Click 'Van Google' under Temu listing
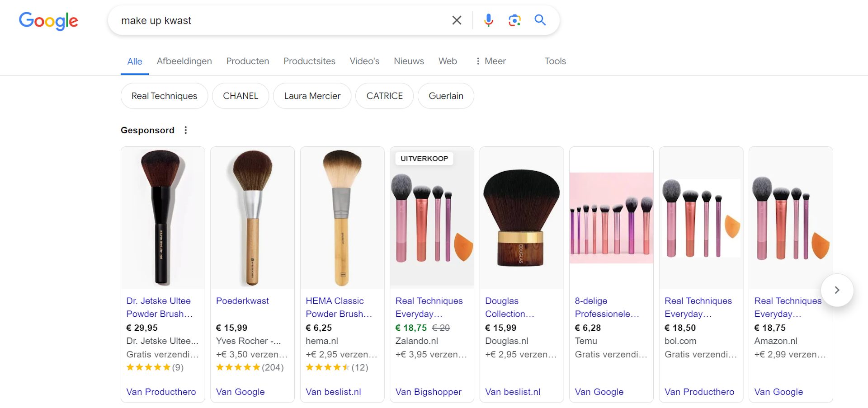Screen dimensions: 868x408 click(x=599, y=392)
